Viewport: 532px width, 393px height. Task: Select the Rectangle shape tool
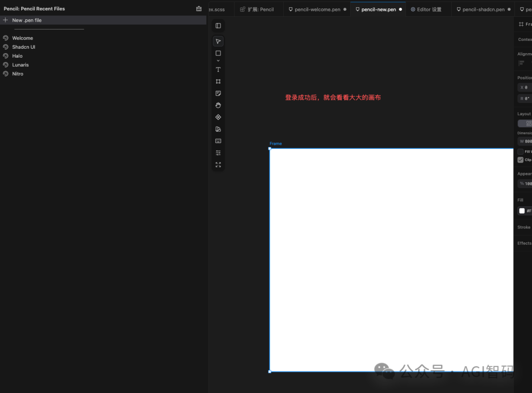pyautogui.click(x=218, y=53)
